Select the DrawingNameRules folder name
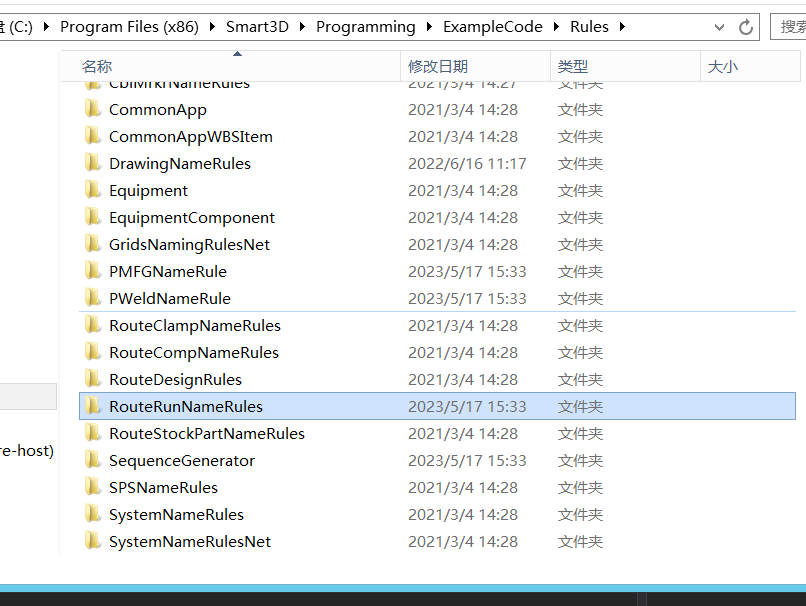The image size is (806, 606). [x=180, y=163]
